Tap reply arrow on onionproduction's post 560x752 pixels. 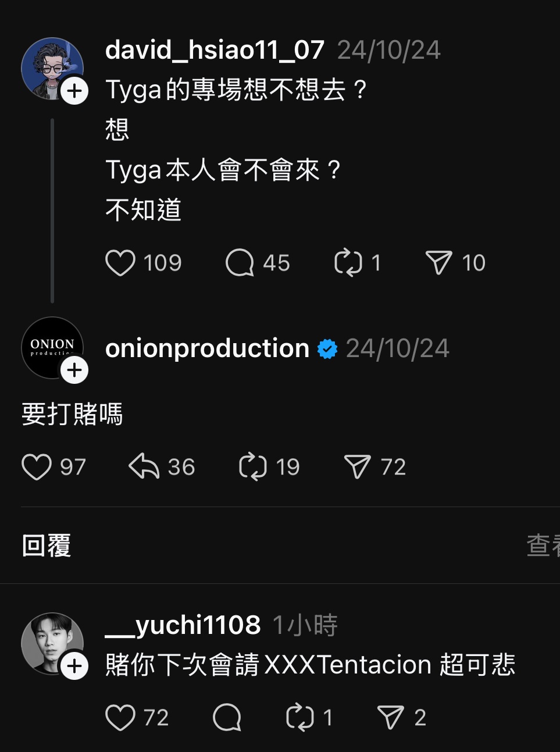pyautogui.click(x=144, y=467)
